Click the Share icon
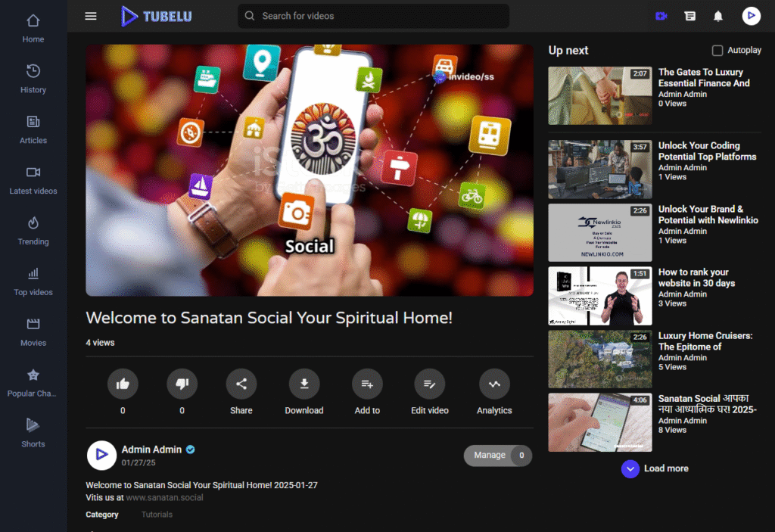The height and width of the screenshot is (532, 775). pyautogui.click(x=241, y=384)
